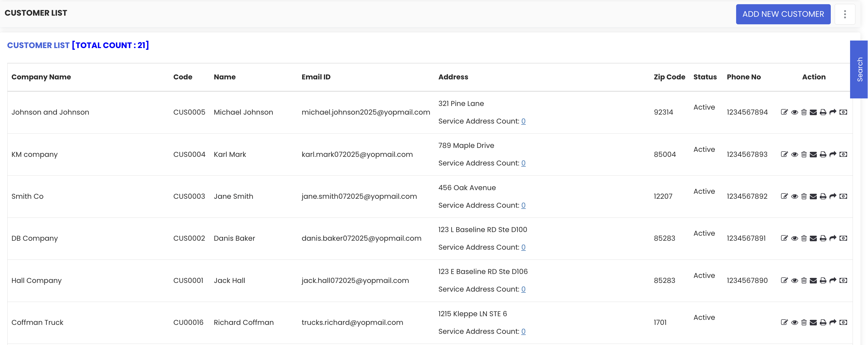This screenshot has width=868, height=345.
Task: Click envelope icon in KM company row
Action: click(813, 154)
